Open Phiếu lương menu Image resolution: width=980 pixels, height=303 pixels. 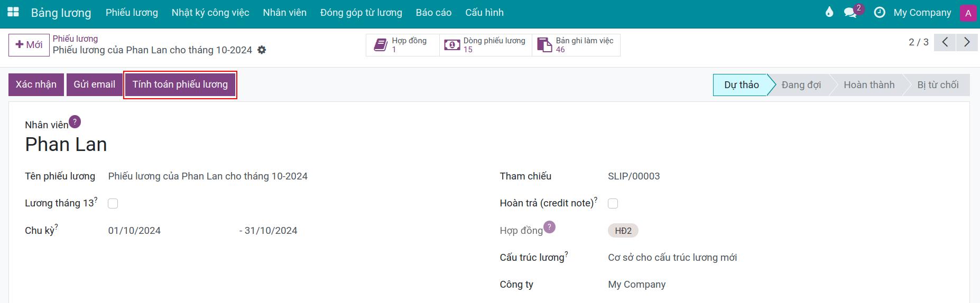click(132, 13)
